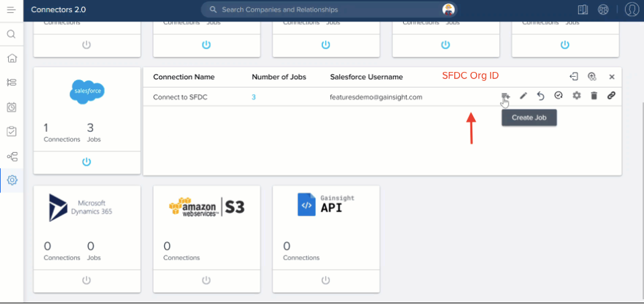The width and height of the screenshot is (644, 304).
Task: Click the avatar icon inside the search bar
Action: tap(448, 9)
